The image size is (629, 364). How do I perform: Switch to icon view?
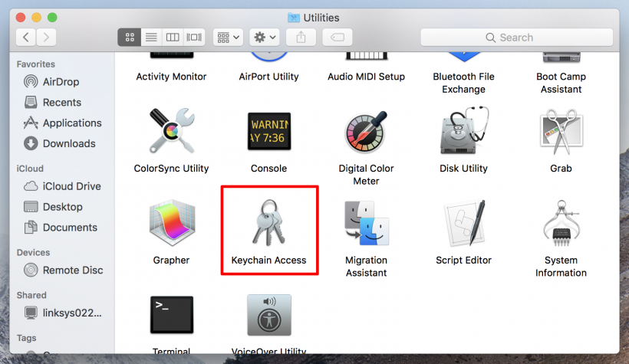(x=129, y=38)
